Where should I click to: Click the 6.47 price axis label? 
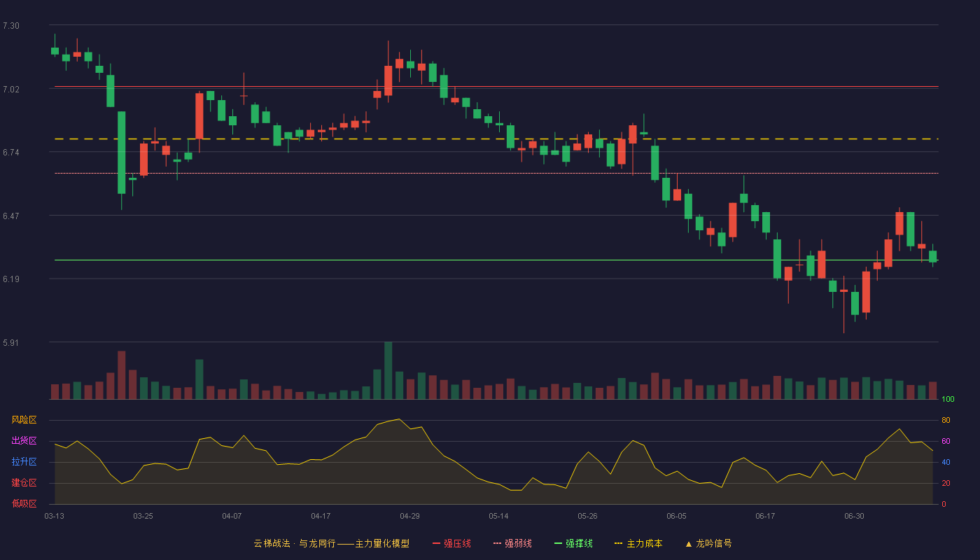pos(11,216)
